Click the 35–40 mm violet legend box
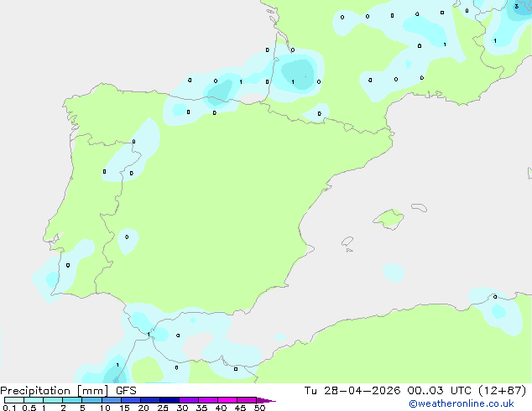This screenshot has width=532, height=411. pos(208,400)
